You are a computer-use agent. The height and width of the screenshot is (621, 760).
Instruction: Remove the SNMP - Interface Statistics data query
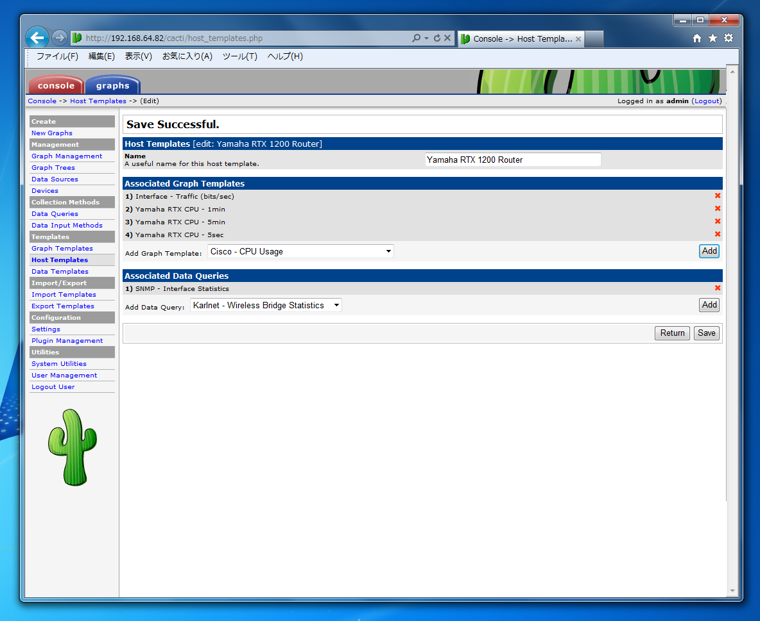pyautogui.click(x=717, y=288)
